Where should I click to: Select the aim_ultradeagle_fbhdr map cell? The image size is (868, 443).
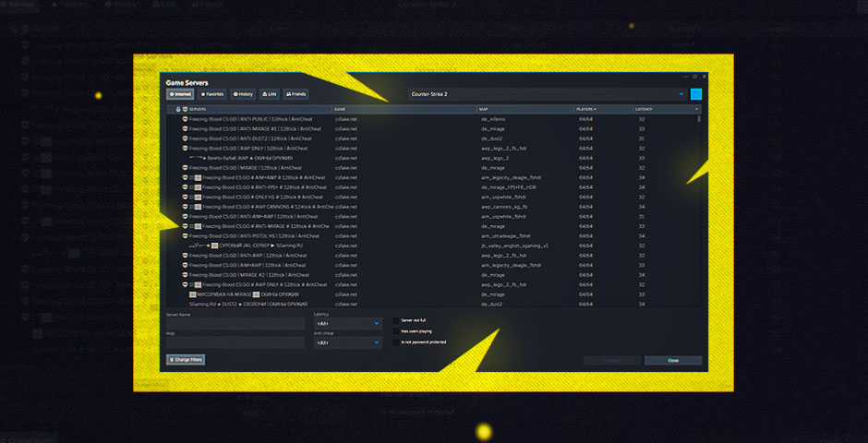pyautogui.click(x=506, y=236)
